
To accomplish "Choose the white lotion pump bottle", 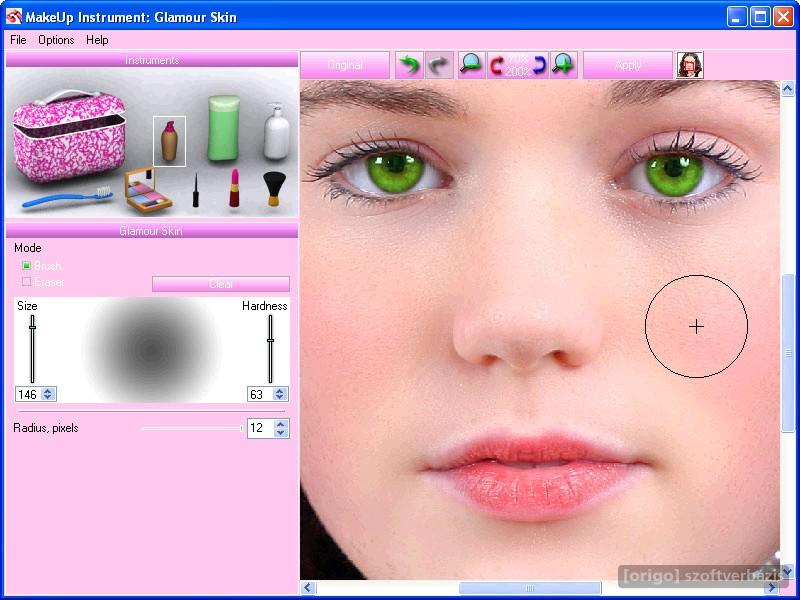I will pos(277,132).
